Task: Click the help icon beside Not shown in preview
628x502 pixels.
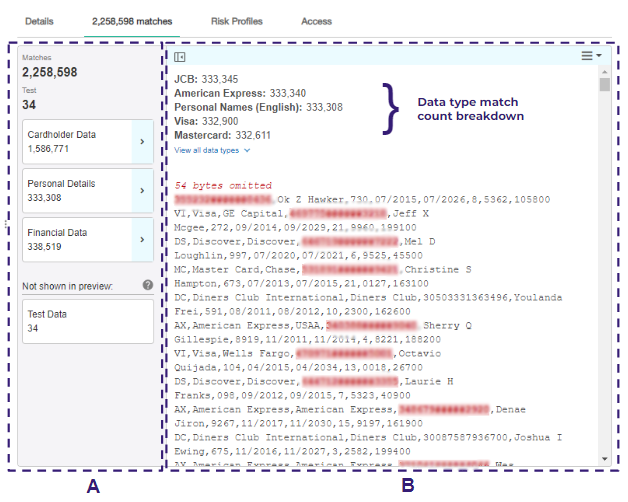Action: point(148,285)
